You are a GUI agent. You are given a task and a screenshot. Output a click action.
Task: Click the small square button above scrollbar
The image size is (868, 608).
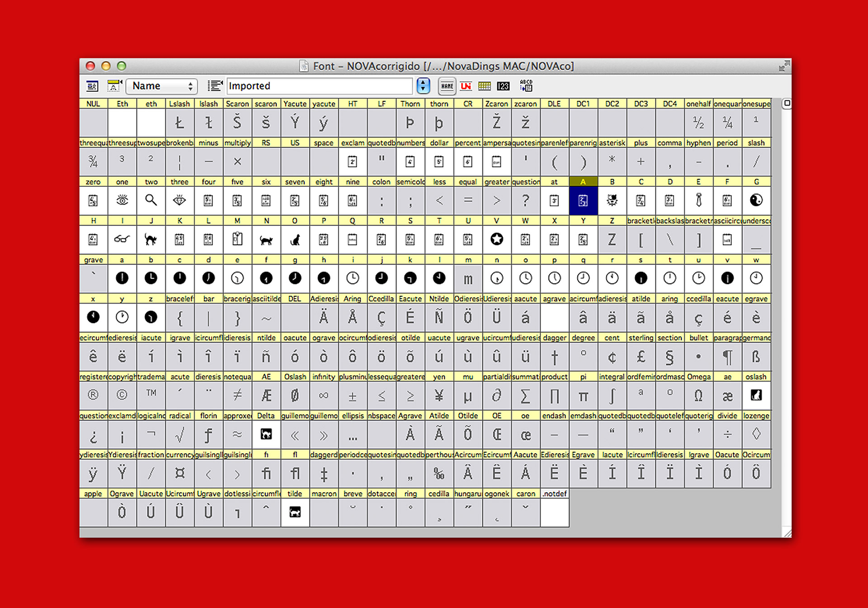(787, 103)
